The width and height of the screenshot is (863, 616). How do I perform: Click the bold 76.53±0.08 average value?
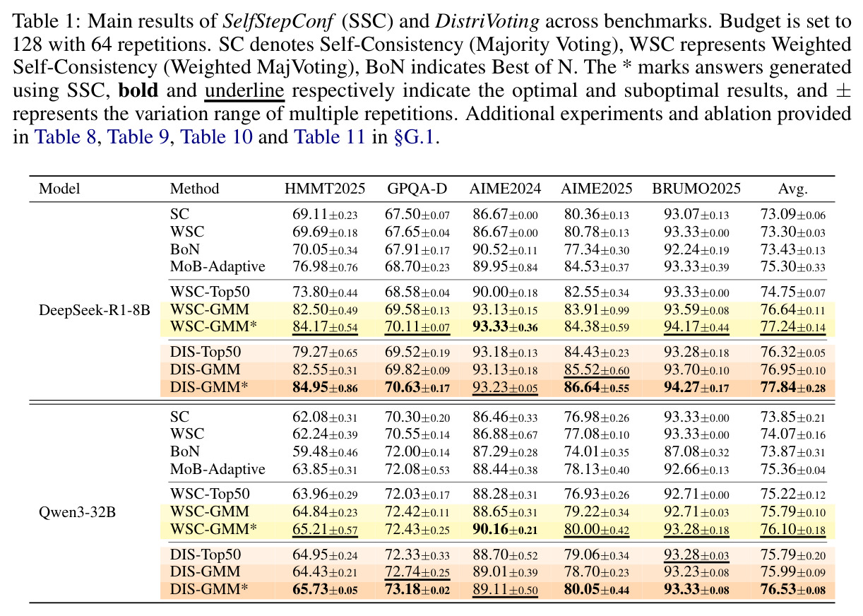point(792,589)
